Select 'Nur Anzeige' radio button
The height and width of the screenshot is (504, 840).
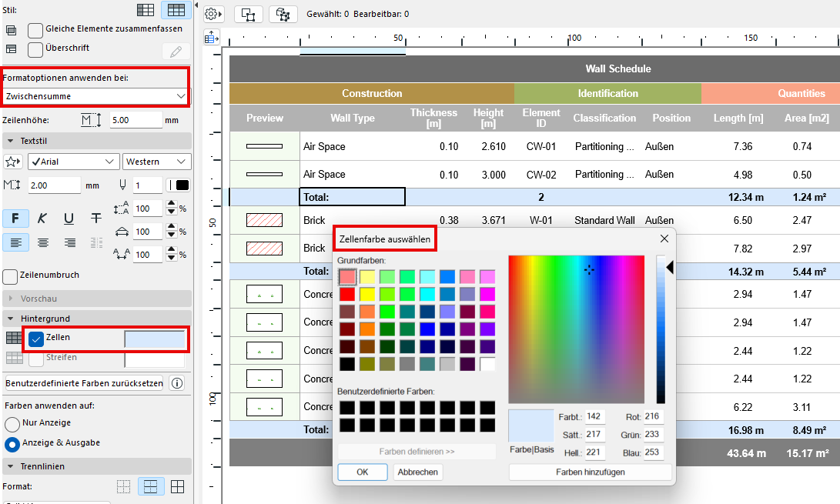[12, 424]
